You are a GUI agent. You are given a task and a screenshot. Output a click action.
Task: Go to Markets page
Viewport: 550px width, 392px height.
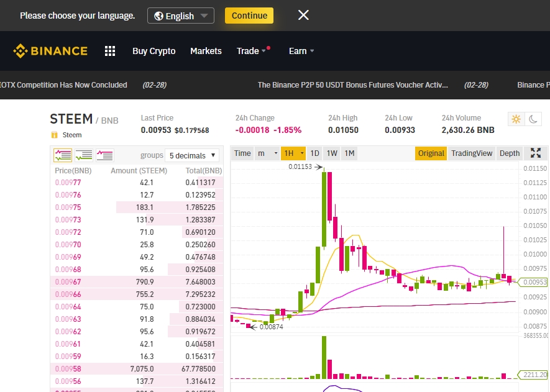point(206,51)
